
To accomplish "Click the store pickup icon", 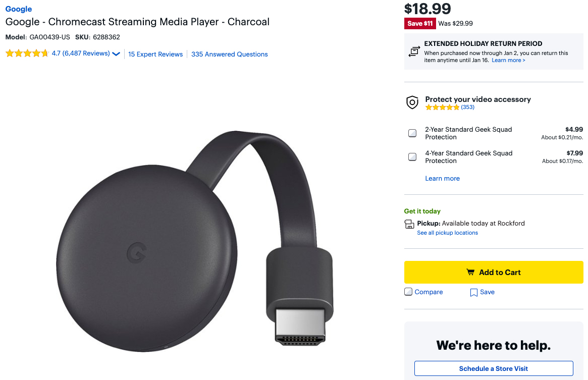I will coord(409,224).
